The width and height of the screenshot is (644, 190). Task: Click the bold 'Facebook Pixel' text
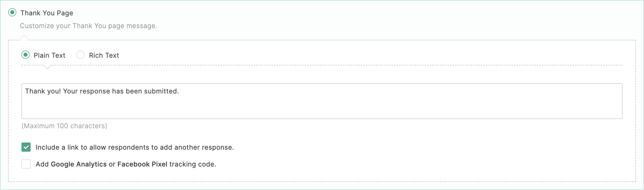[142, 164]
